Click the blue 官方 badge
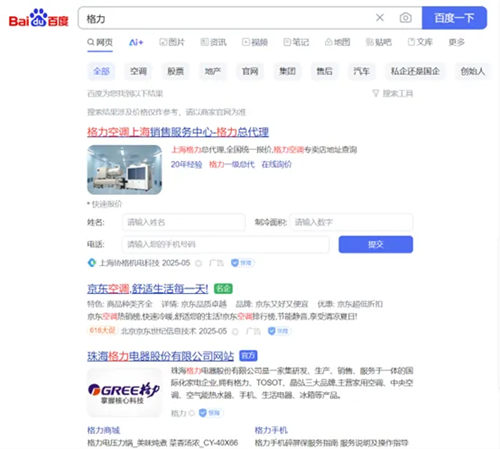Viewport: 500px width, 449px height. 248,356
